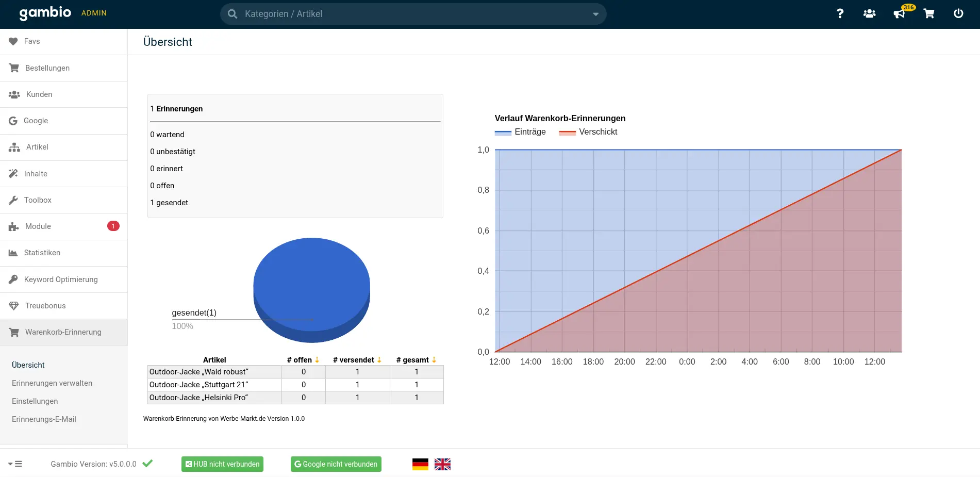Toggle the Verschickt series in chart legend

(x=589, y=132)
